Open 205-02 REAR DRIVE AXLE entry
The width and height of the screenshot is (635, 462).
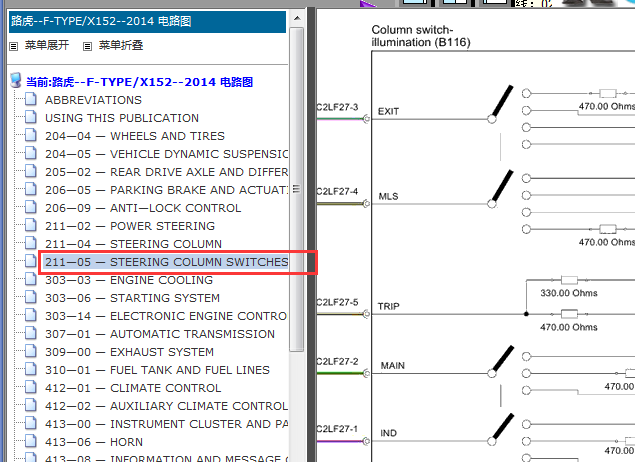tap(166, 172)
